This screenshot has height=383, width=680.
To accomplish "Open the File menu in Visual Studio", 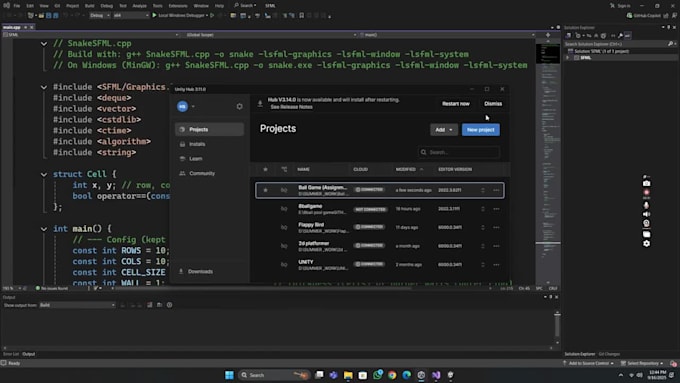I will [x=16, y=6].
